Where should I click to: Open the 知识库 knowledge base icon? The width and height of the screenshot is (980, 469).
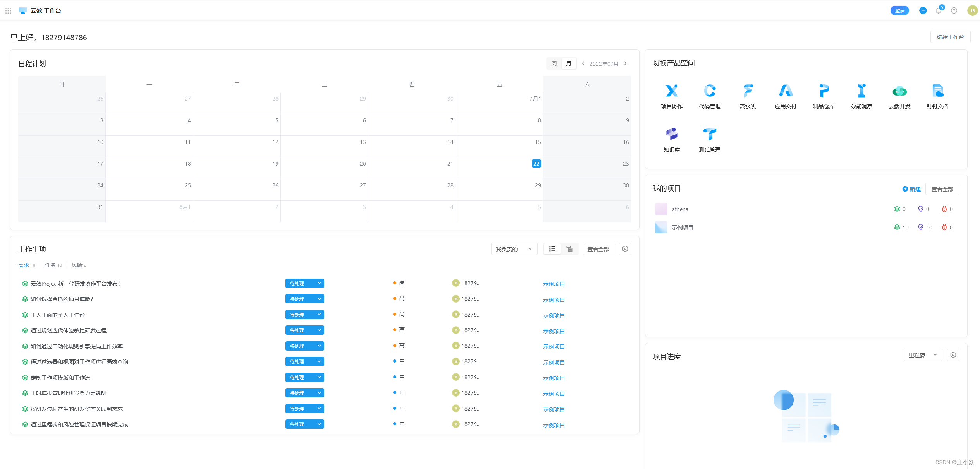[x=672, y=134]
